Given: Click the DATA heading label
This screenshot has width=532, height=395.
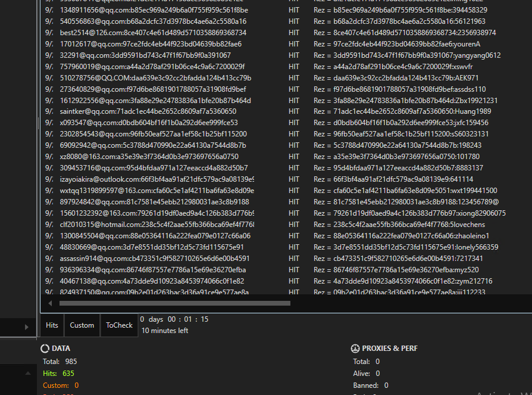Looking at the screenshot, I should pos(61,349).
